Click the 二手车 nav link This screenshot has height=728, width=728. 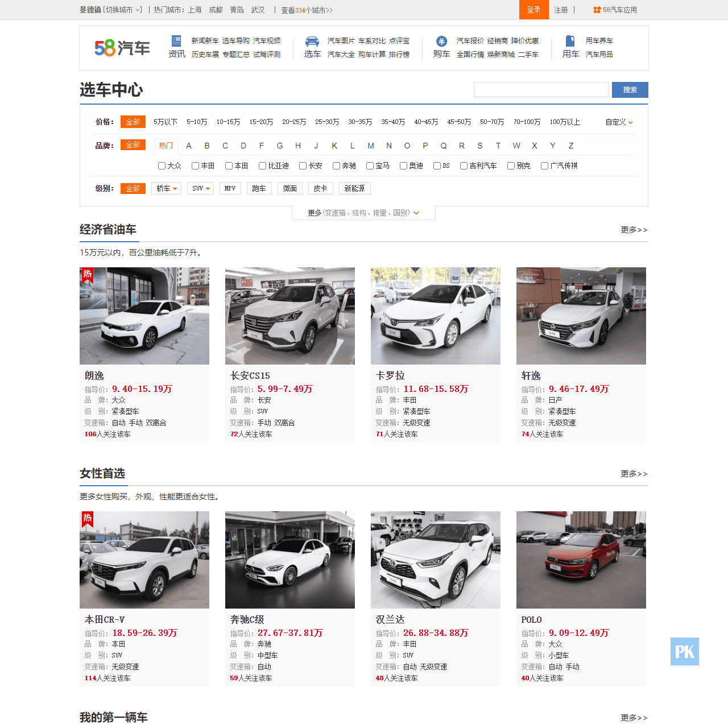(x=528, y=55)
